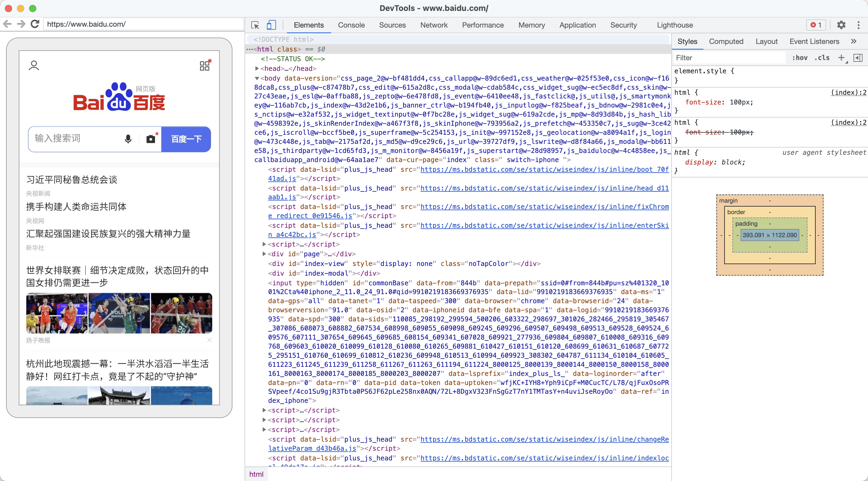Click the camera image search icon

151,139
